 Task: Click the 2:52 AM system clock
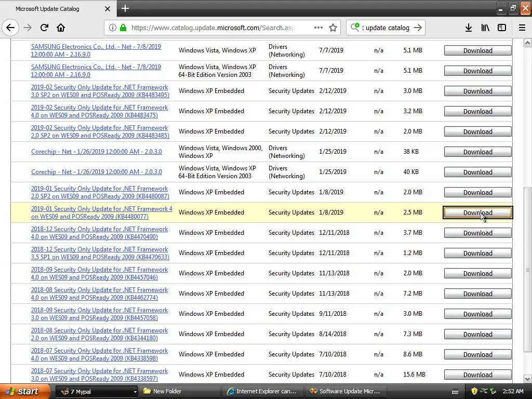click(513, 391)
